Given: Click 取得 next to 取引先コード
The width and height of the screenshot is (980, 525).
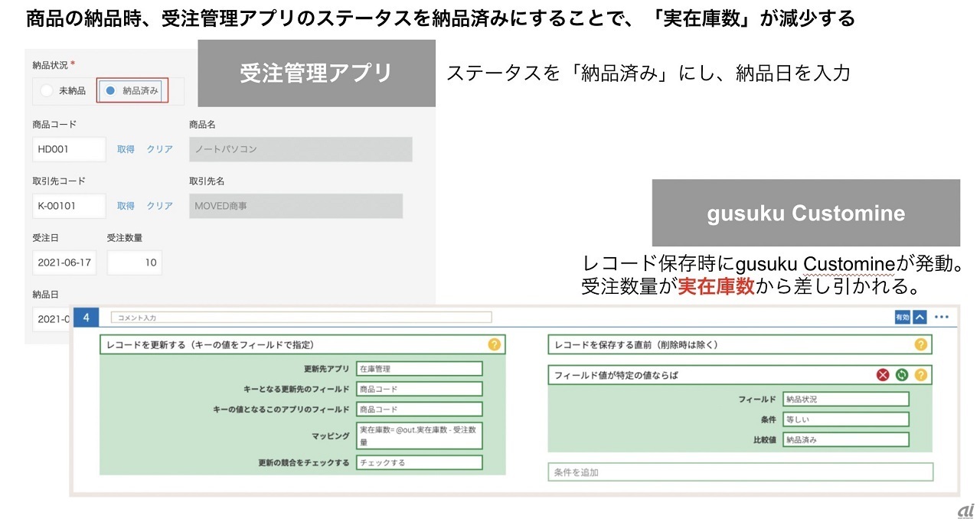Looking at the screenshot, I should 126,206.
